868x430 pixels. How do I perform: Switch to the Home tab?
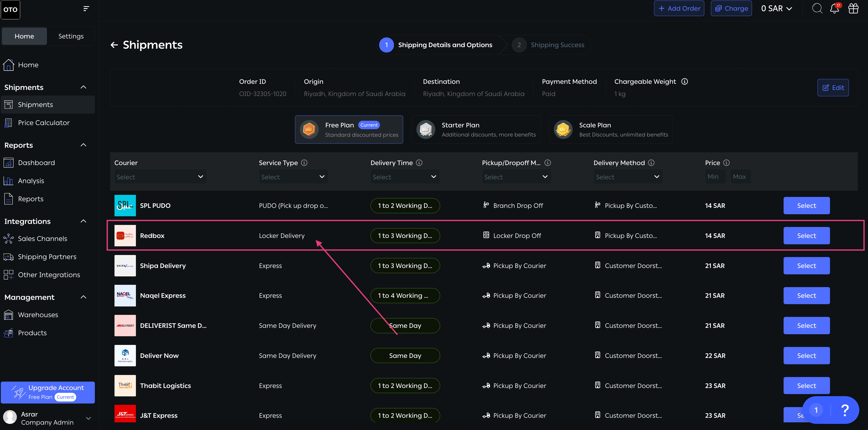tap(24, 36)
